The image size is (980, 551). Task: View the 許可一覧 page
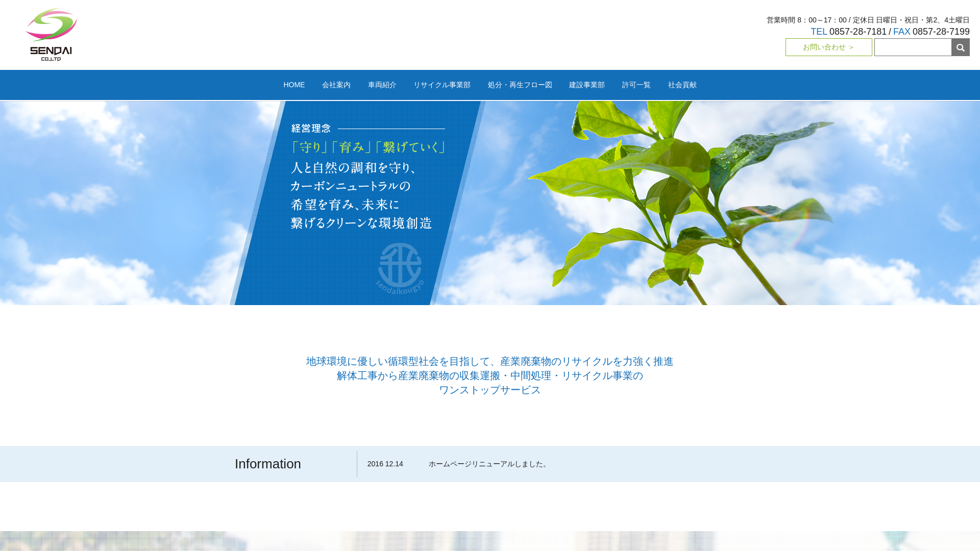pos(636,85)
